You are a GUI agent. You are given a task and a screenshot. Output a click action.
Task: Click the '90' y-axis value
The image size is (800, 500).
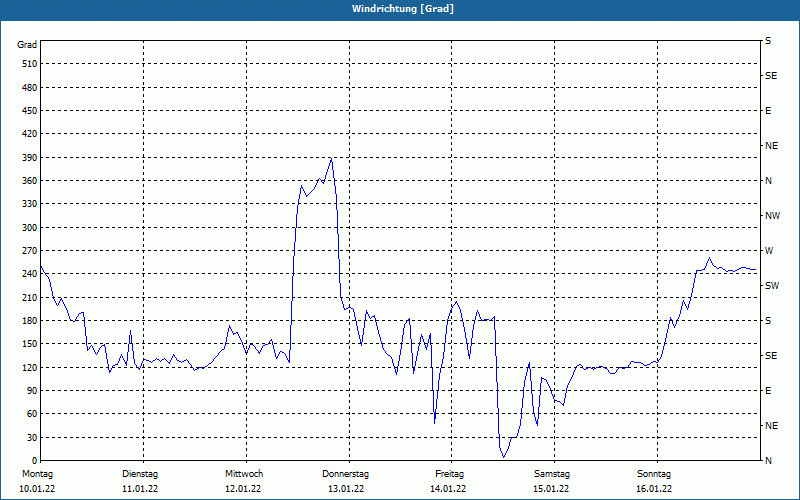point(32,390)
